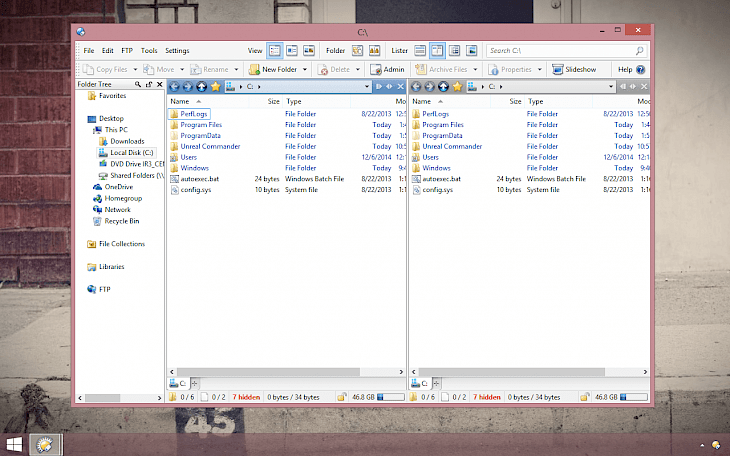Expand the Properties dropdown arrow
730x456 pixels.
(540, 69)
